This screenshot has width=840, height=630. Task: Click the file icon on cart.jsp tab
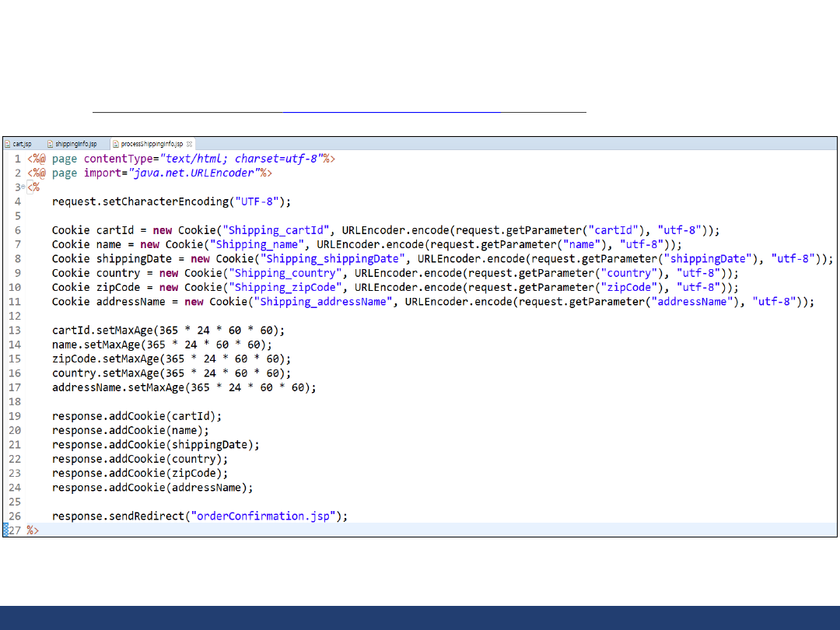(8, 144)
